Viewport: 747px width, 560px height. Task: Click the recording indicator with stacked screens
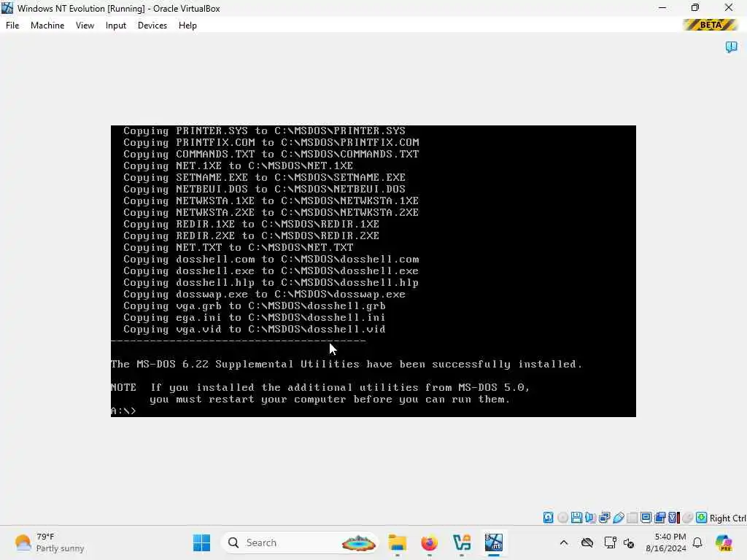[659, 518]
